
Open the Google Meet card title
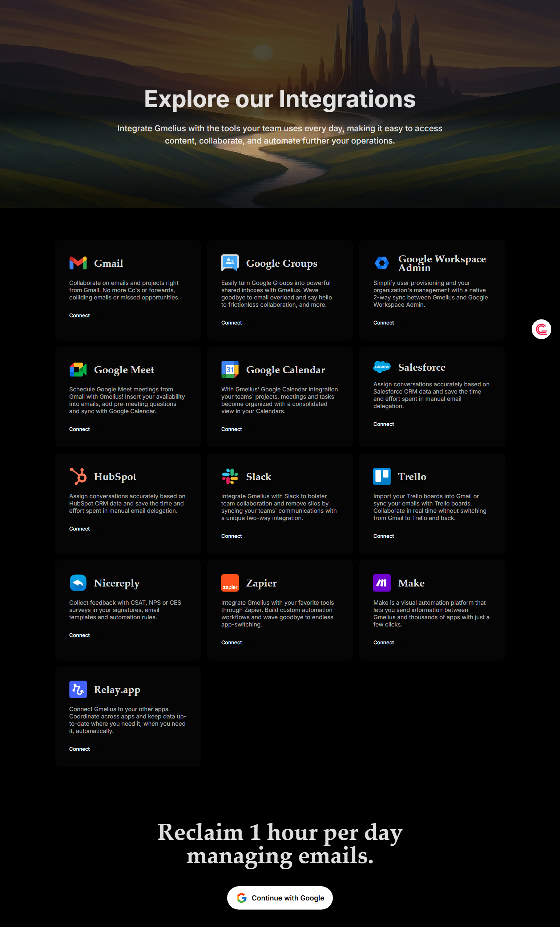pyautogui.click(x=124, y=370)
